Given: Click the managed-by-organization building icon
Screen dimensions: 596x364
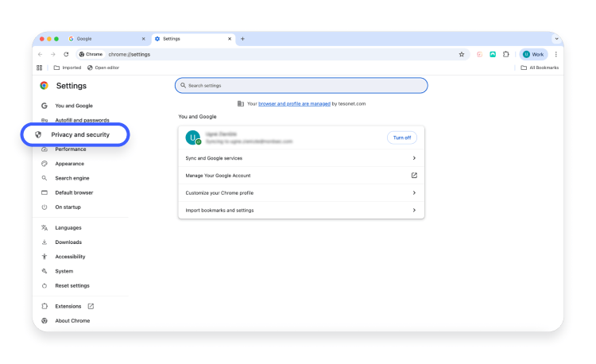Looking at the screenshot, I should [x=241, y=103].
